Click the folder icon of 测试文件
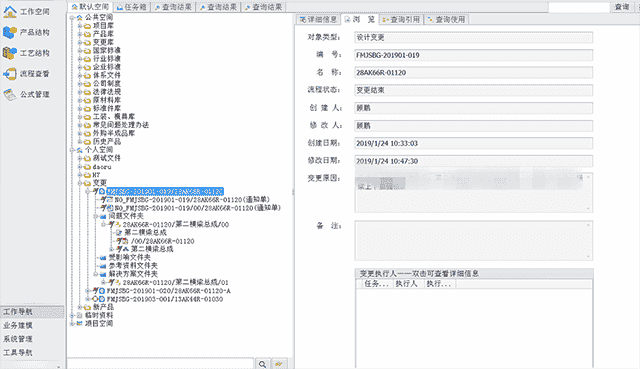Viewport: 640px width, 369px height. click(87, 158)
